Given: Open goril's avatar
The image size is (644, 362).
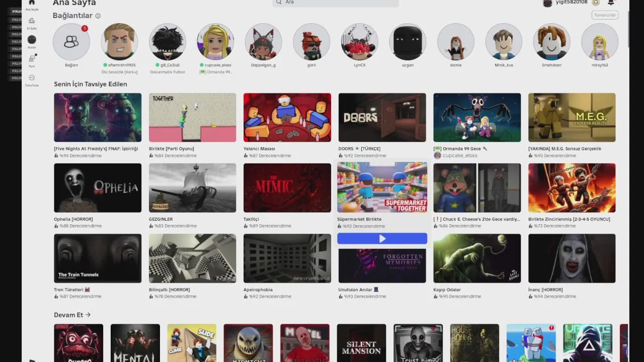Looking at the screenshot, I should point(311,42).
